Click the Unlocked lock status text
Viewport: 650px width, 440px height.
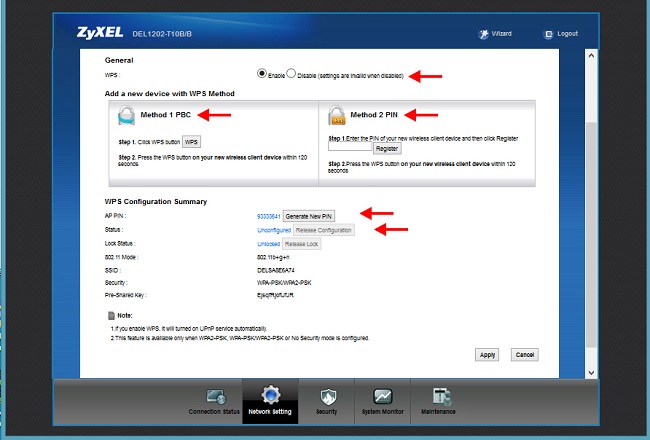(x=269, y=244)
